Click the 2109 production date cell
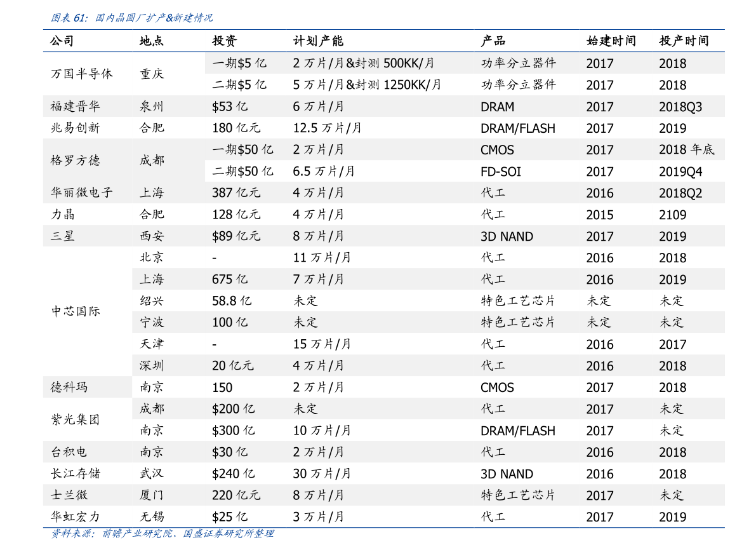 pyautogui.click(x=672, y=215)
